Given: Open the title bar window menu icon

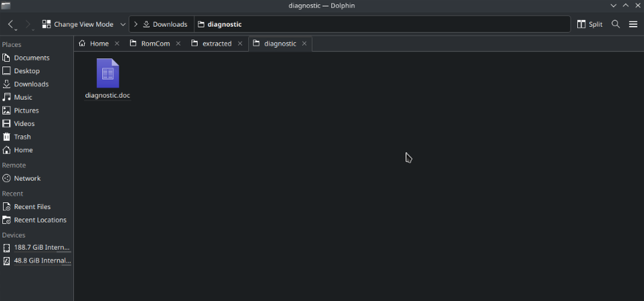Looking at the screenshot, I should (x=6, y=6).
